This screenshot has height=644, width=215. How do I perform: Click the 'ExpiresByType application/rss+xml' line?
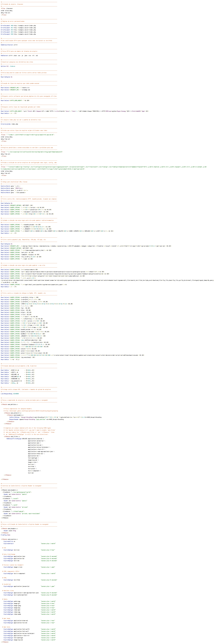coord(29,622)
